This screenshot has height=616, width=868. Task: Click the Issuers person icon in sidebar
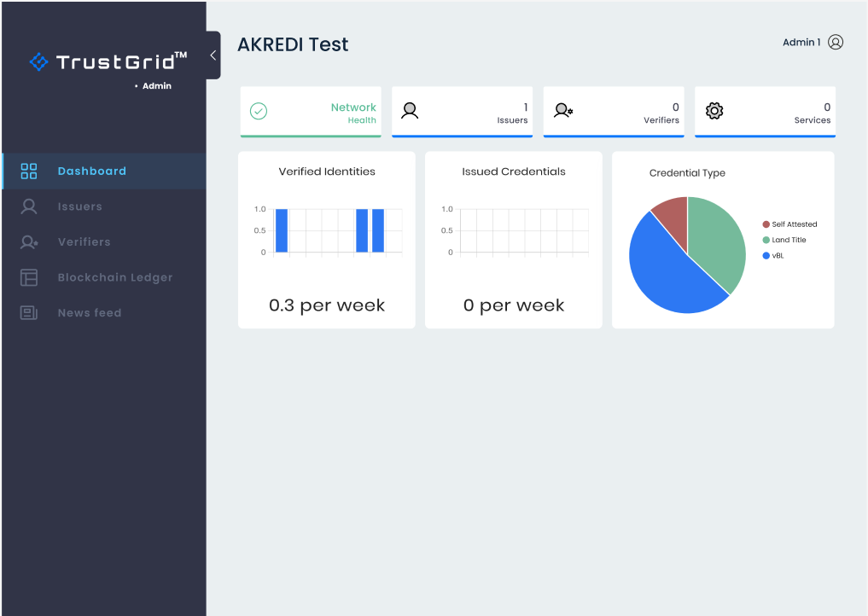tap(29, 206)
